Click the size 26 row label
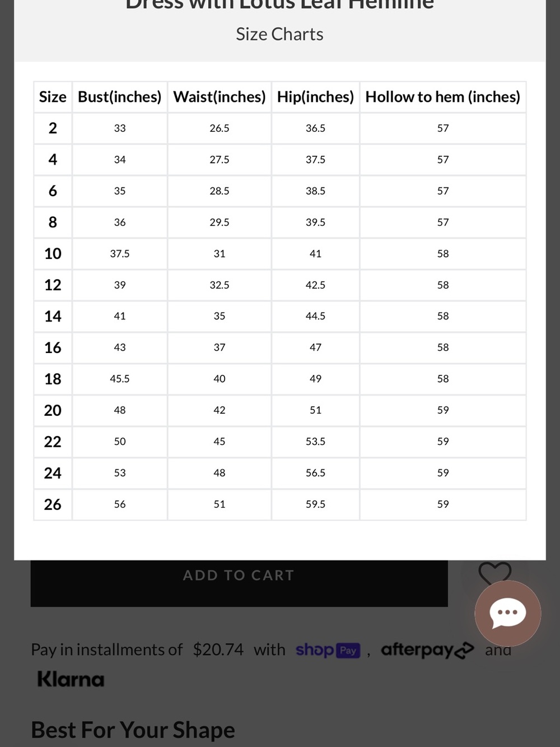 53,504
